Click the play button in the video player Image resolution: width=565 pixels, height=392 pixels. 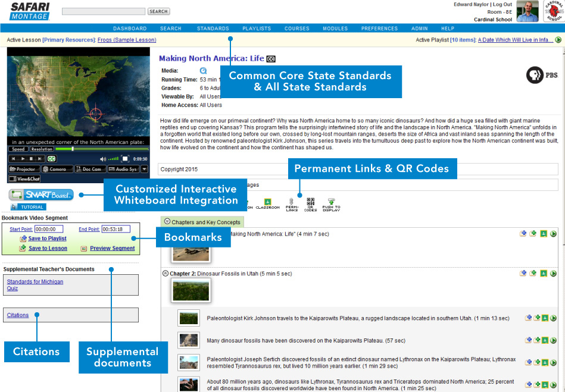(23, 159)
